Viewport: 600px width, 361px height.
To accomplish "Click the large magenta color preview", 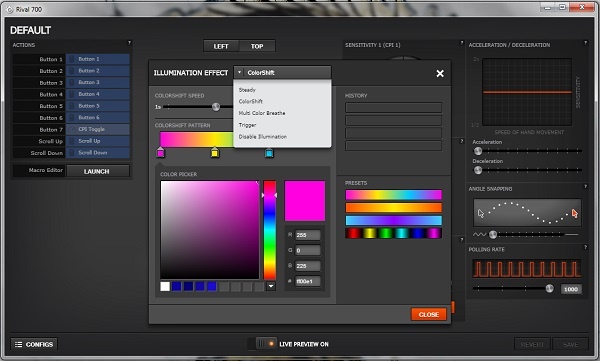I will (305, 201).
